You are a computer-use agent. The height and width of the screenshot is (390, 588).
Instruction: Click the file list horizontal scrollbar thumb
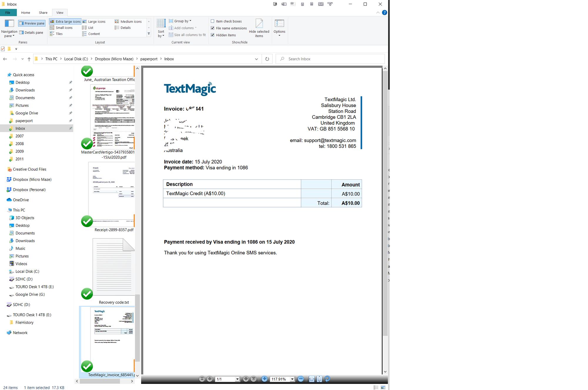pyautogui.click(x=100, y=381)
